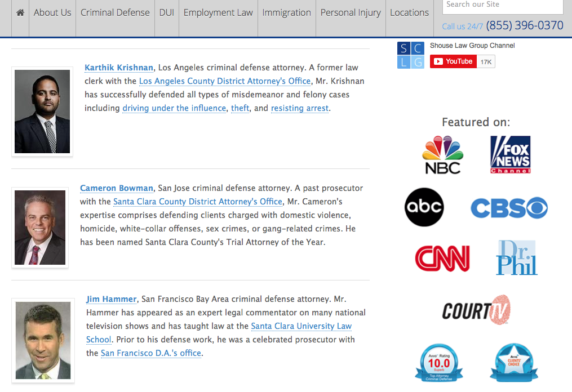Click the home icon in navigation bar
Viewport: 572px width, 392px height.
(20, 13)
